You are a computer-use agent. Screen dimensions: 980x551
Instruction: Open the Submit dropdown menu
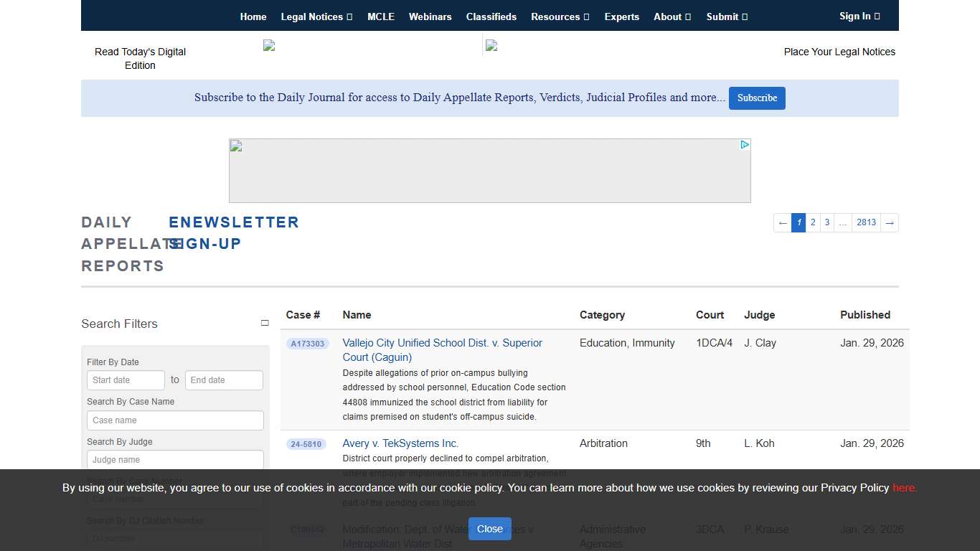tap(727, 17)
